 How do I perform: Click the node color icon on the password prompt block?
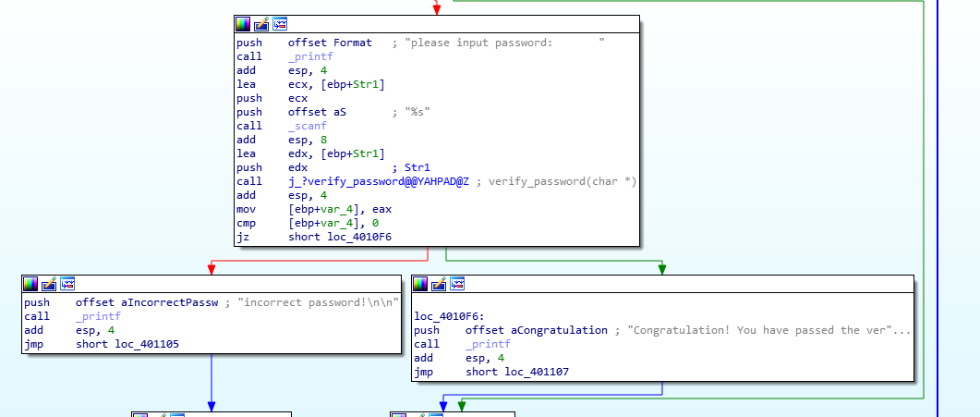243,23
